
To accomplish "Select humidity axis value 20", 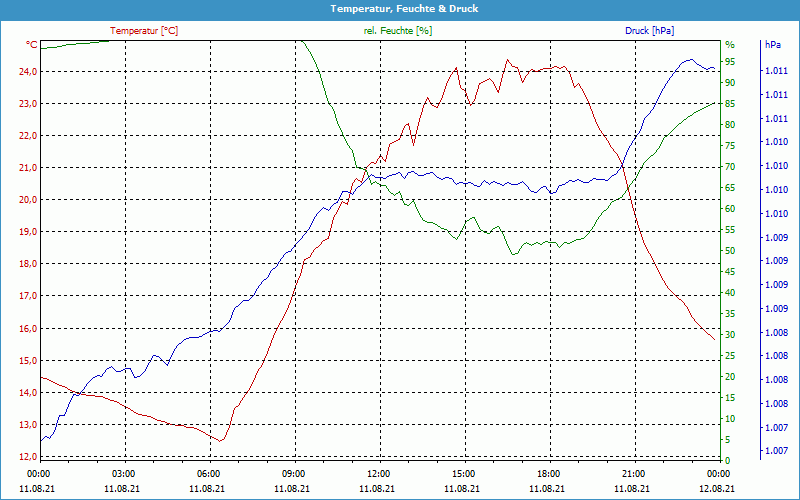I will [x=730, y=377].
